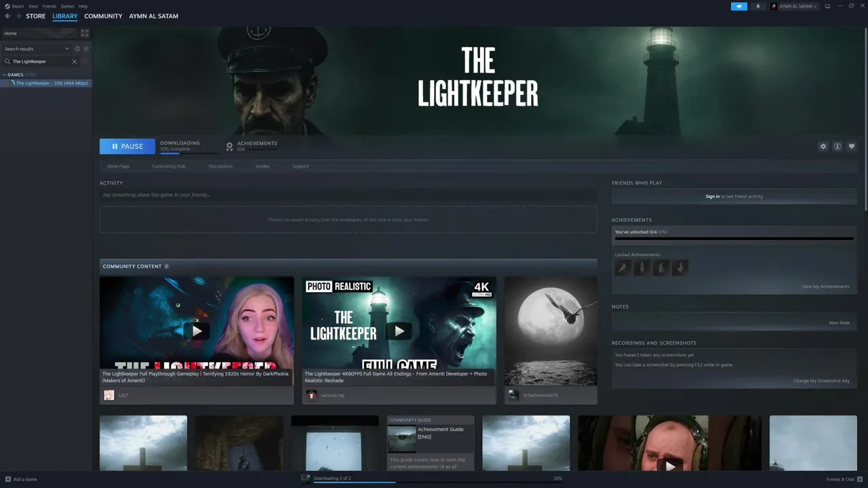This screenshot has width=868, height=488.
Task: Select the third locked achievement icon
Action: [x=660, y=268]
